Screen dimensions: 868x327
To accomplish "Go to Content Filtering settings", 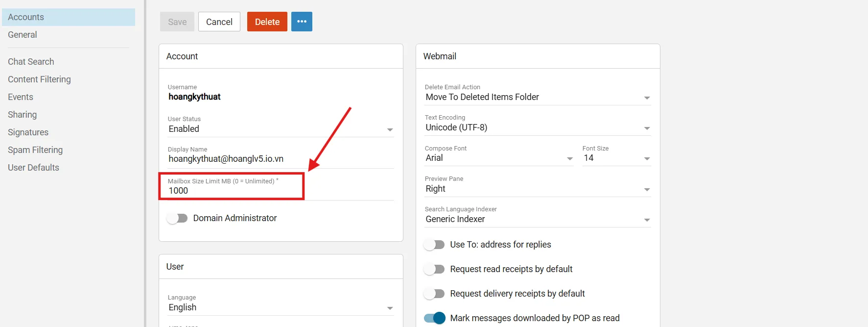I will 39,79.
